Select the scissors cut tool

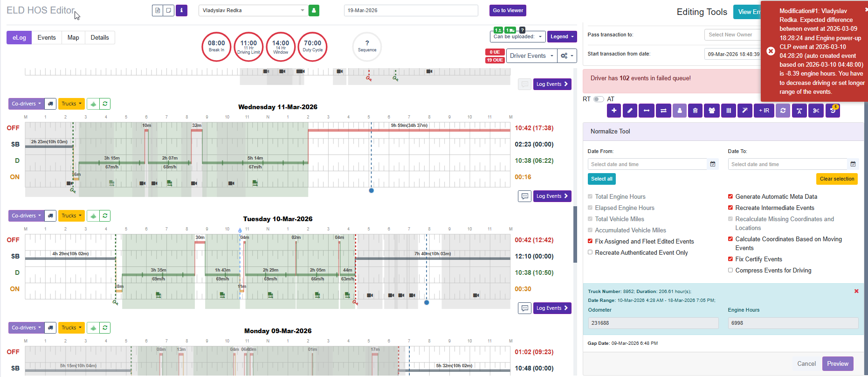click(x=816, y=111)
